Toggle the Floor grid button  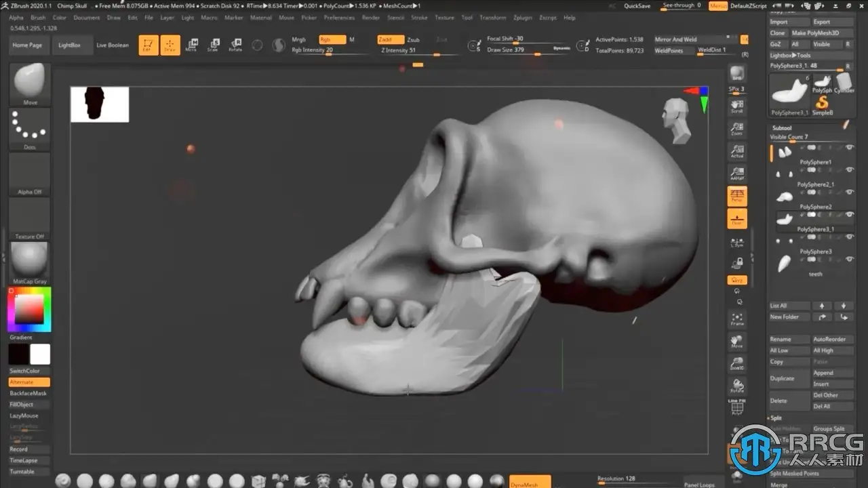[x=737, y=218]
